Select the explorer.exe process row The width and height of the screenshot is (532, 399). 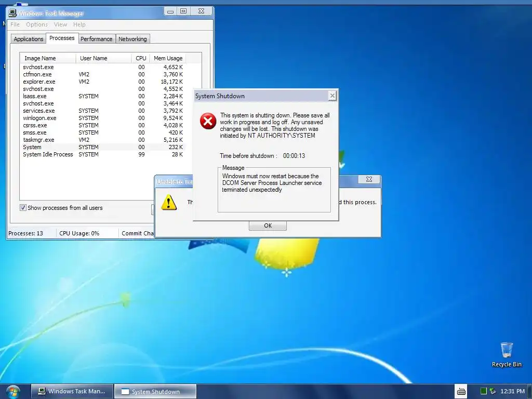click(x=103, y=82)
